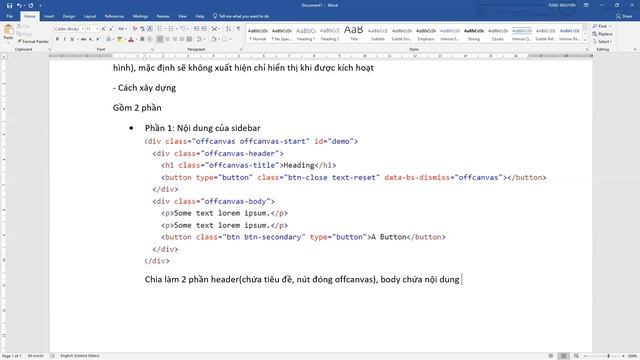The image size is (640, 360).
Task: Open the Change Case dropdown
Action: (122, 29)
